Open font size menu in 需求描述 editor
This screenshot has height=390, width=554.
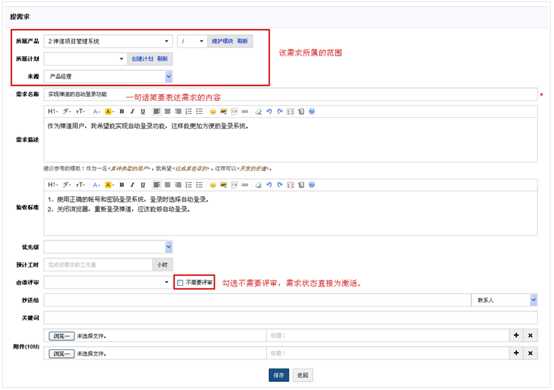80,111
